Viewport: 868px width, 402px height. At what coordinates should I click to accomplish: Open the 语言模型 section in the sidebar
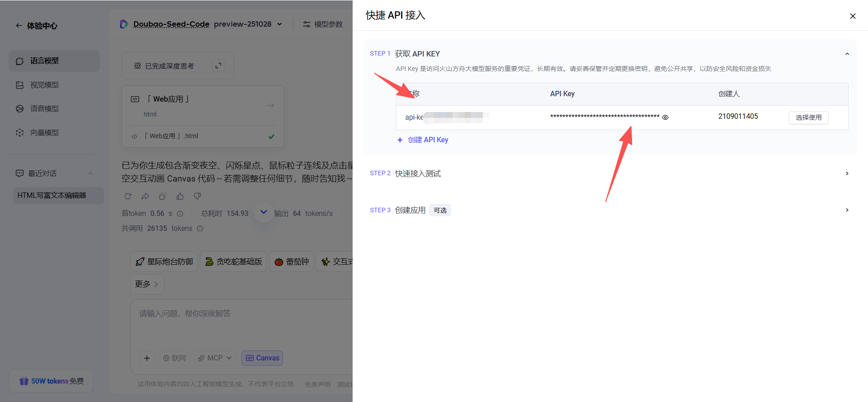pos(54,61)
